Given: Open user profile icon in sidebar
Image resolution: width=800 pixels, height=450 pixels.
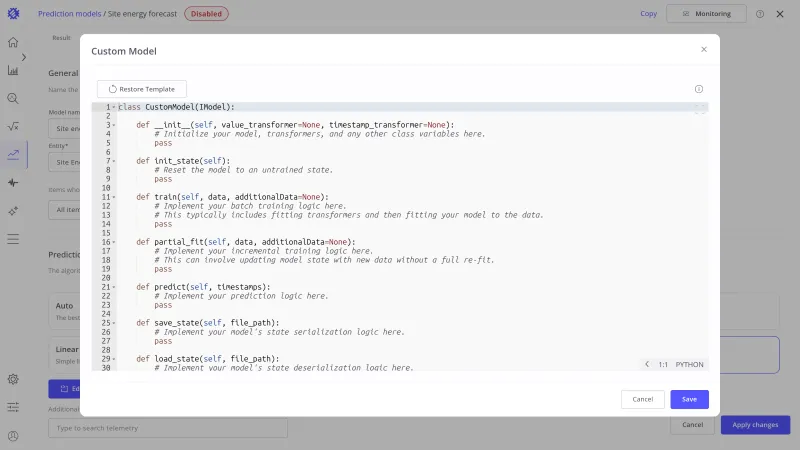Looking at the screenshot, I should 13,436.
